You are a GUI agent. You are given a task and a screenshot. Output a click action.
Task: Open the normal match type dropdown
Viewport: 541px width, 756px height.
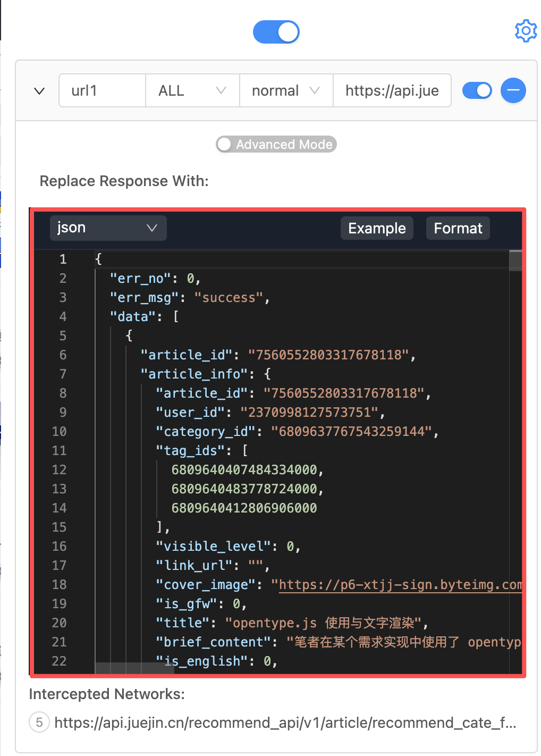tap(286, 91)
